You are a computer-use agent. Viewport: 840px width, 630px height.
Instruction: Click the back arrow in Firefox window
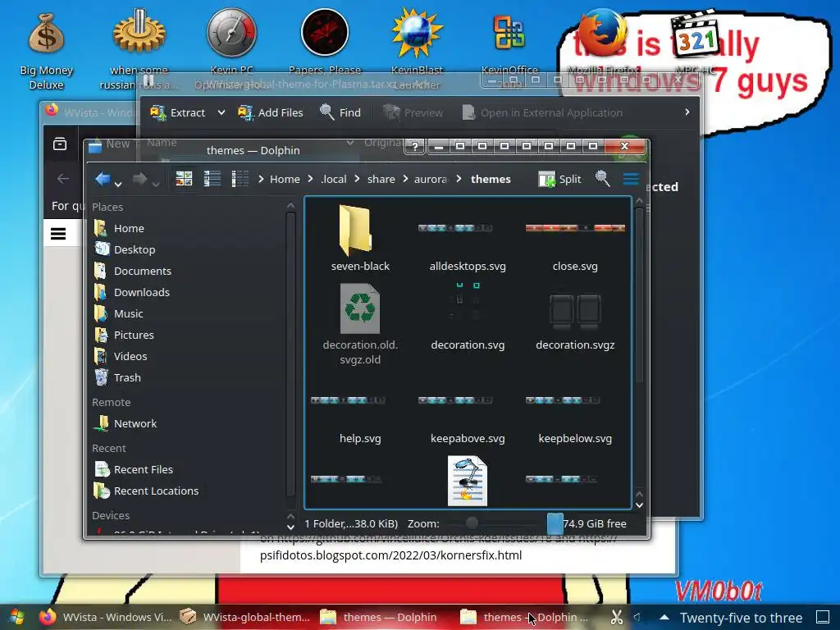coord(63,179)
